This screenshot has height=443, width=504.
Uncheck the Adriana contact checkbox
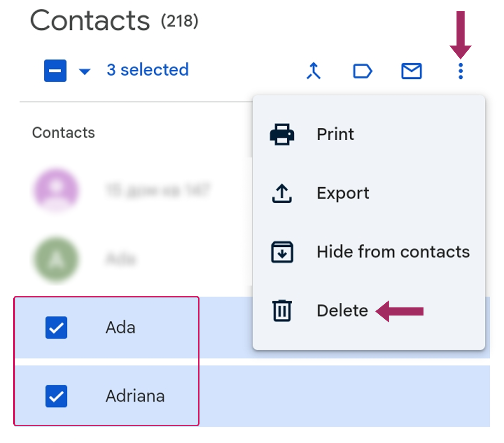tap(56, 396)
